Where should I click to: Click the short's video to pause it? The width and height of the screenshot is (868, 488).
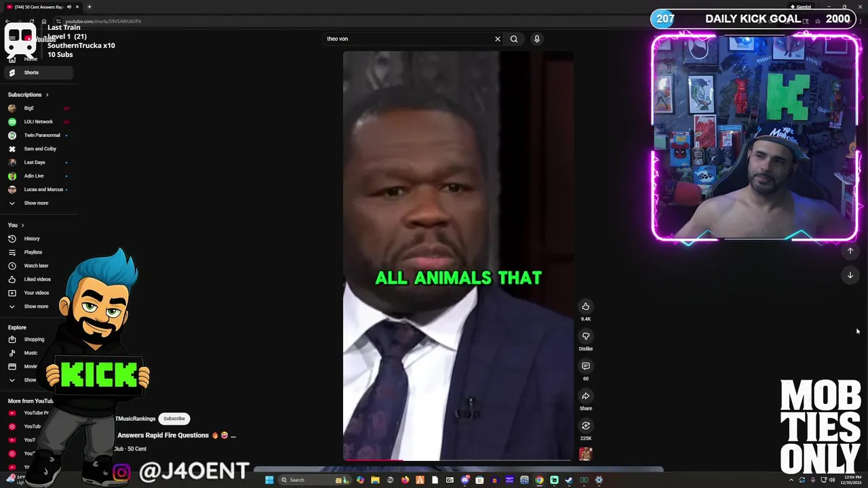click(x=458, y=256)
